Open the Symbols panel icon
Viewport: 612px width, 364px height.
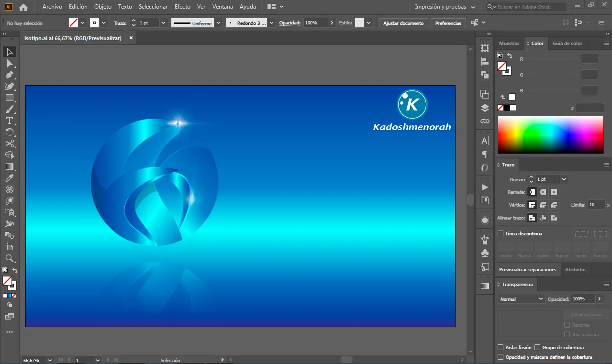pos(485,253)
